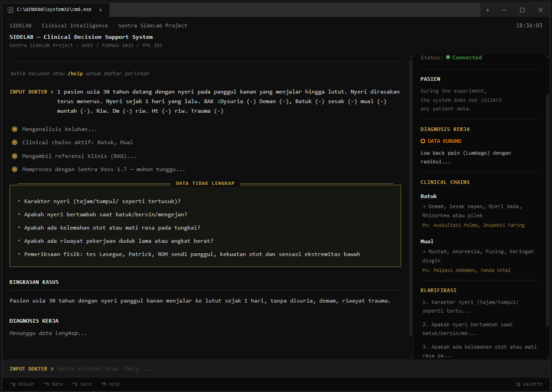Click the CLINICAL CHAINS sidebar heading
The image size is (552, 392).
445,182
